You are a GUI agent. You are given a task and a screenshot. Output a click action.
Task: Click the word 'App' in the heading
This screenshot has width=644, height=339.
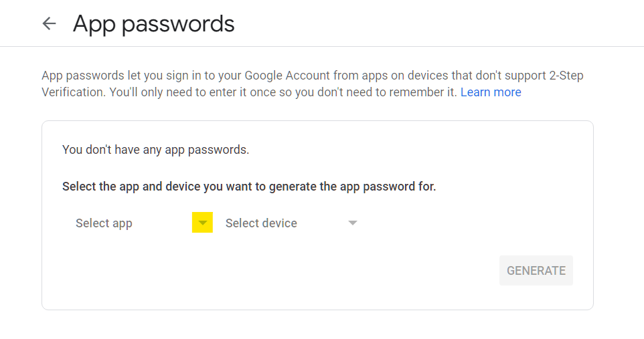click(x=94, y=25)
